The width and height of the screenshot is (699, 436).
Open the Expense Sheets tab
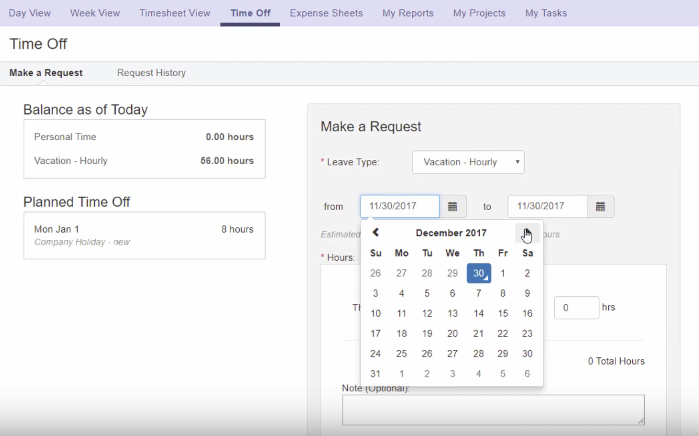tap(325, 13)
